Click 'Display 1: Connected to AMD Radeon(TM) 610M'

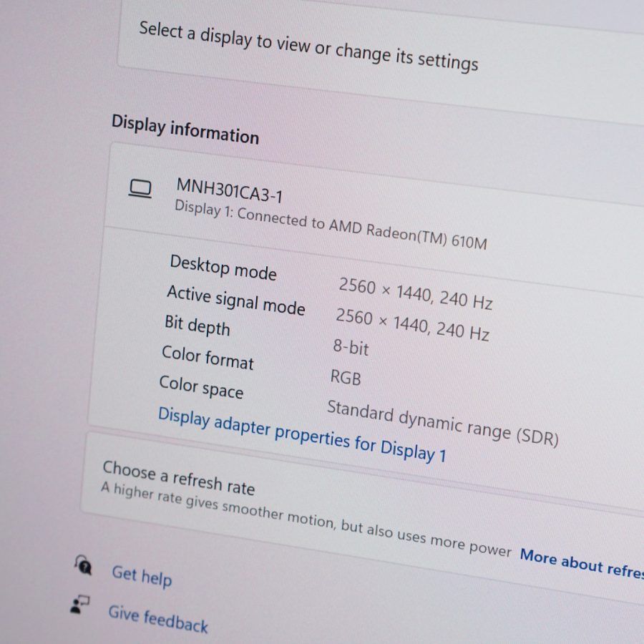tap(331, 225)
